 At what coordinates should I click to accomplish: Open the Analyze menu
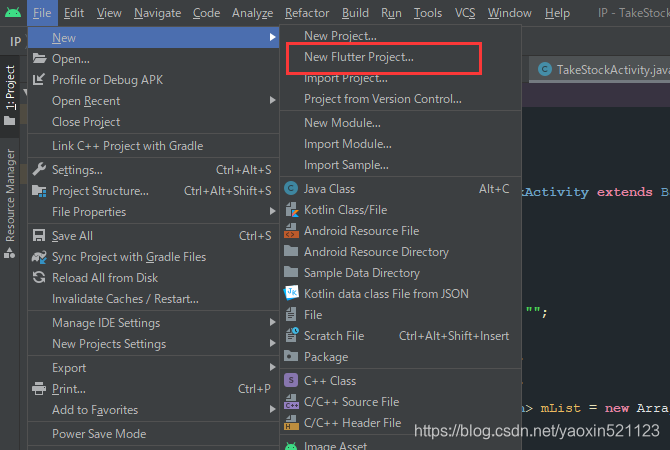[253, 13]
